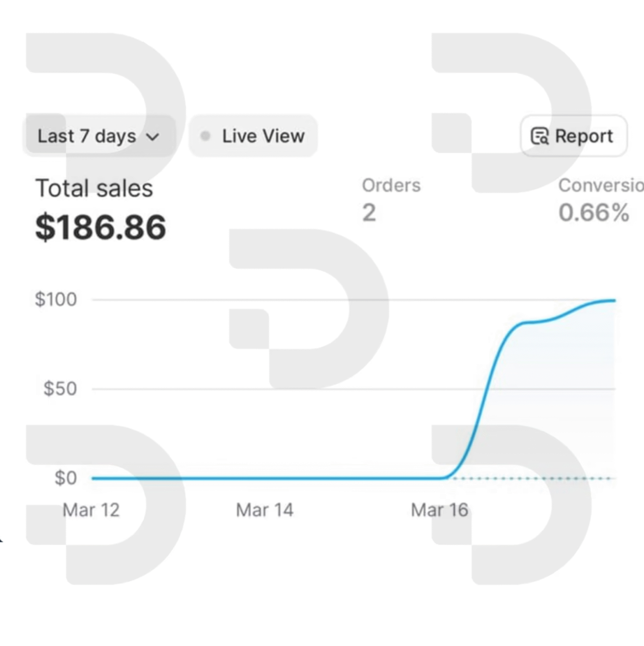644x646 pixels.
Task: Click the $100 gridline label
Action: (x=56, y=299)
